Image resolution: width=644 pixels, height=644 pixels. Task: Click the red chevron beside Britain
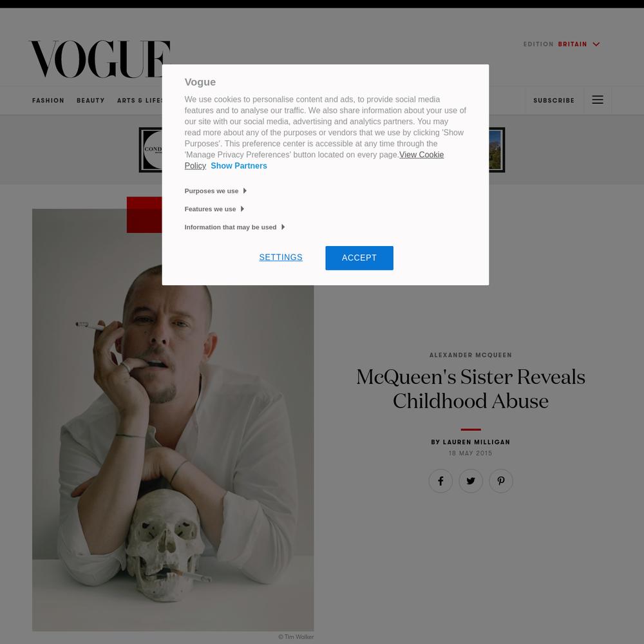[596, 44]
